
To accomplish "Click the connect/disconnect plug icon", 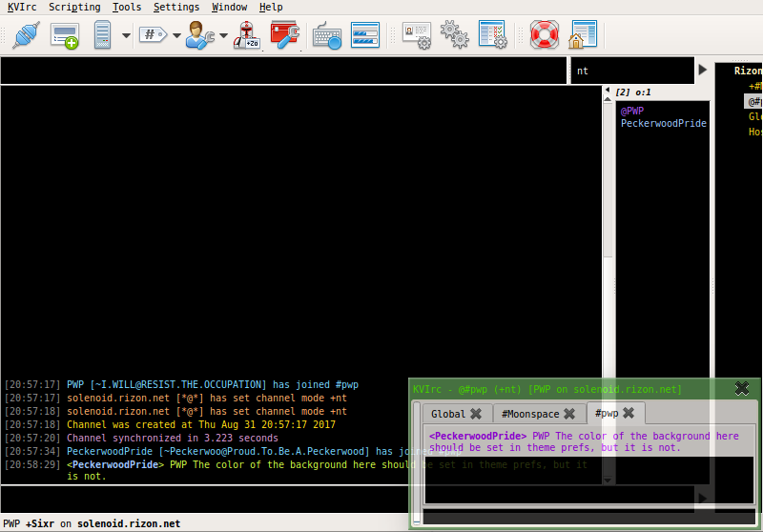I will click(x=25, y=36).
